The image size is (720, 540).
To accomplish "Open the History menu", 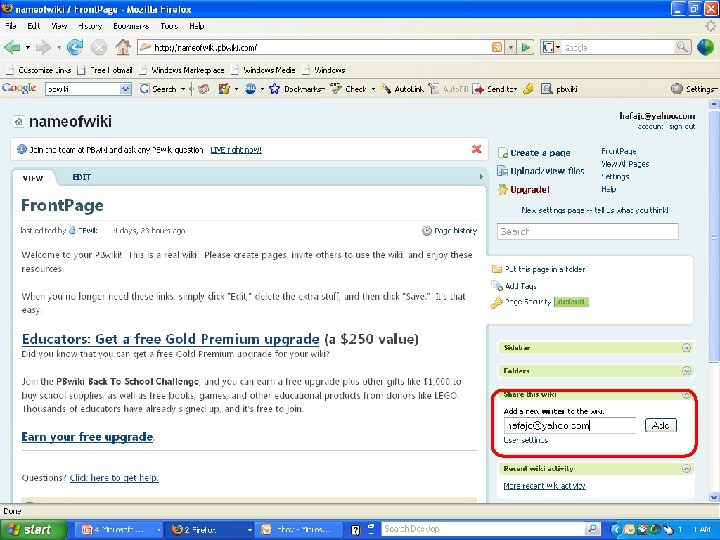I will coord(90,26).
